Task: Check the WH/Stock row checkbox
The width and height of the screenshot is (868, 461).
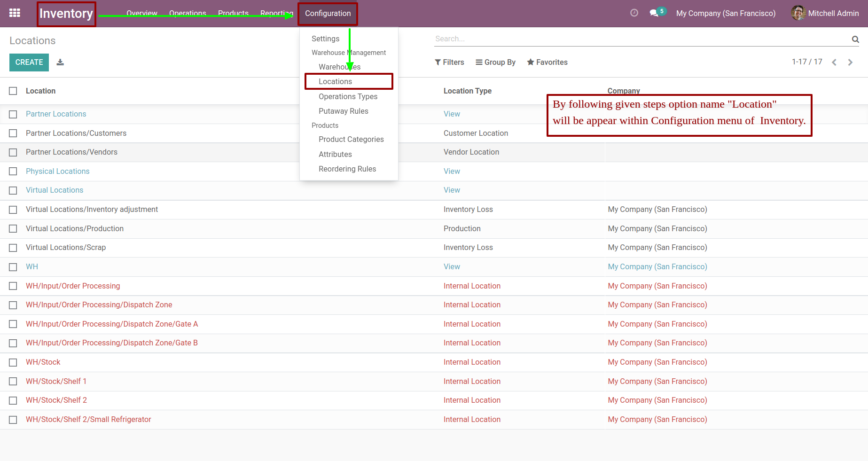Action: tap(13, 362)
